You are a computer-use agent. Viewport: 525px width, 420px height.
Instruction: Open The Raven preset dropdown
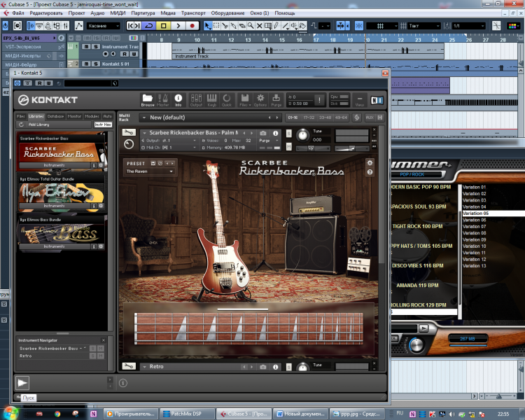(149, 171)
